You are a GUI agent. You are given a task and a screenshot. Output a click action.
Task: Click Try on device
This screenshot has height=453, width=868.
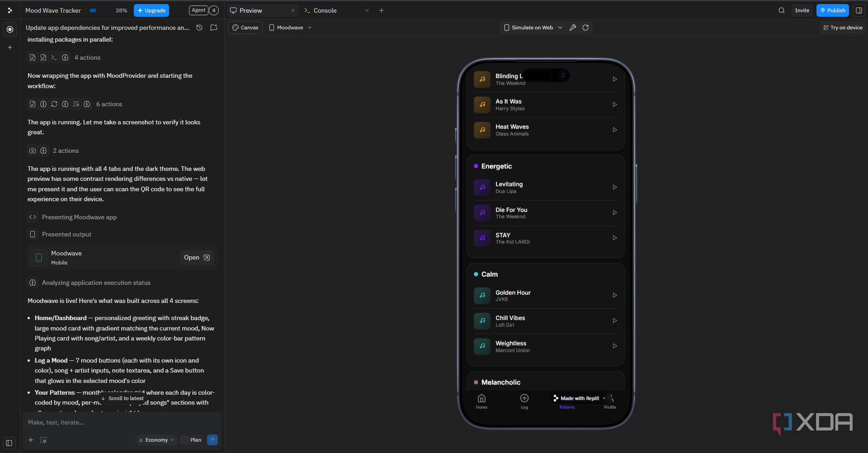click(x=843, y=28)
